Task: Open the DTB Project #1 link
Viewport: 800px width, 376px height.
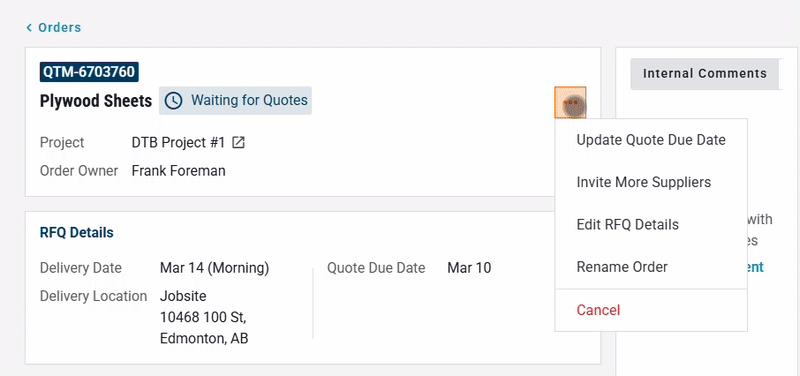Action: (x=178, y=143)
